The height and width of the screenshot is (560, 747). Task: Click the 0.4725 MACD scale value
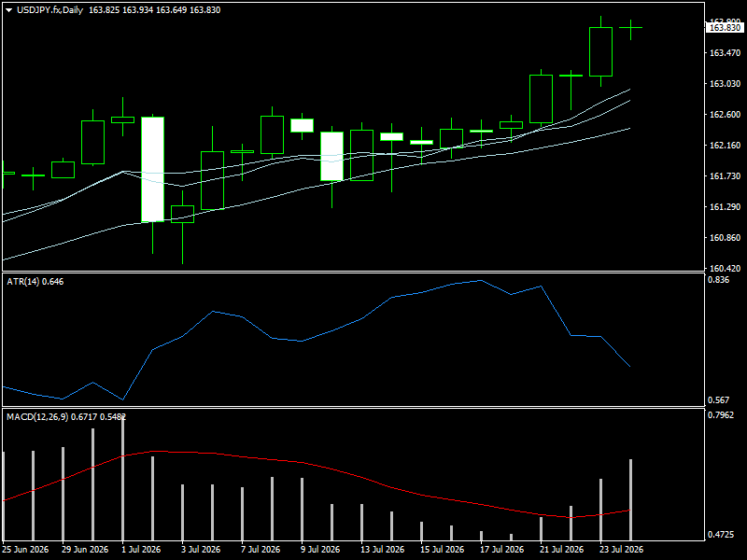pyautogui.click(x=721, y=535)
